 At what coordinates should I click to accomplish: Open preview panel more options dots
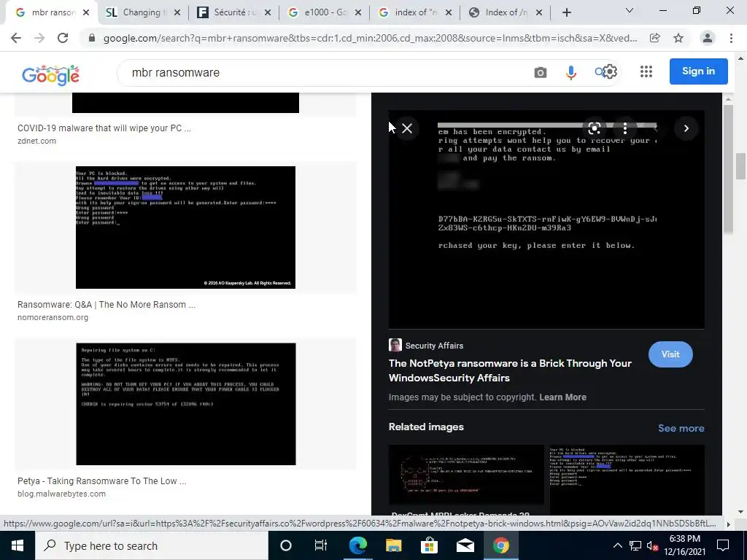(x=625, y=128)
